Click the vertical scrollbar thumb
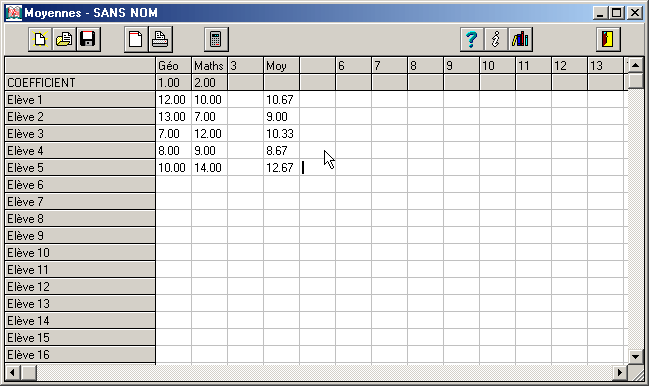Screen dimensions: 649x386 coord(635,80)
